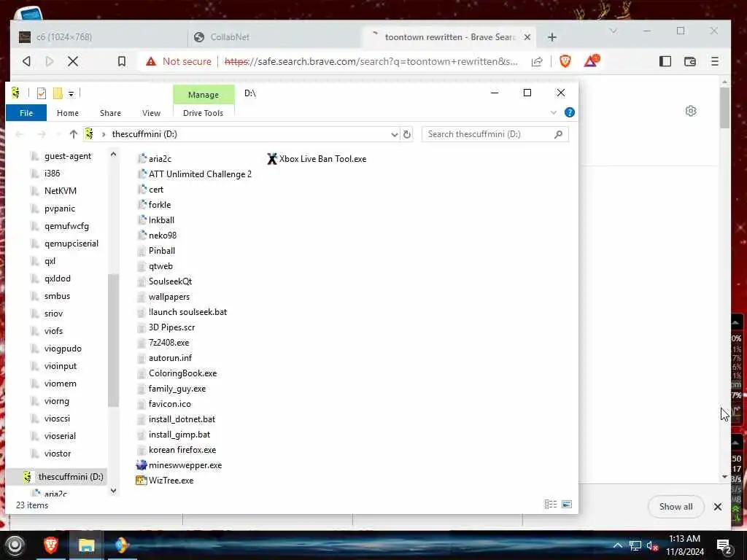Switch to c6 (1024×768) browser tab
The image size is (747, 560).
click(x=100, y=37)
